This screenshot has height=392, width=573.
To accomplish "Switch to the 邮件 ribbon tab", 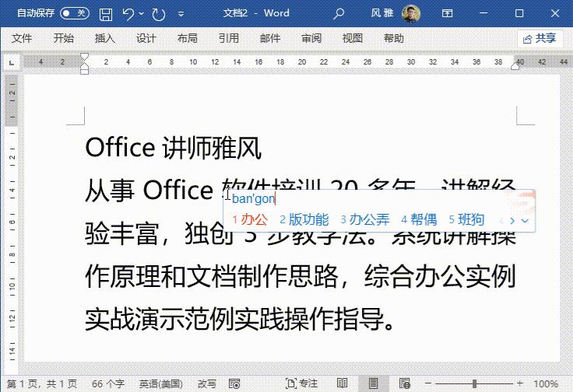I will pyautogui.click(x=270, y=38).
